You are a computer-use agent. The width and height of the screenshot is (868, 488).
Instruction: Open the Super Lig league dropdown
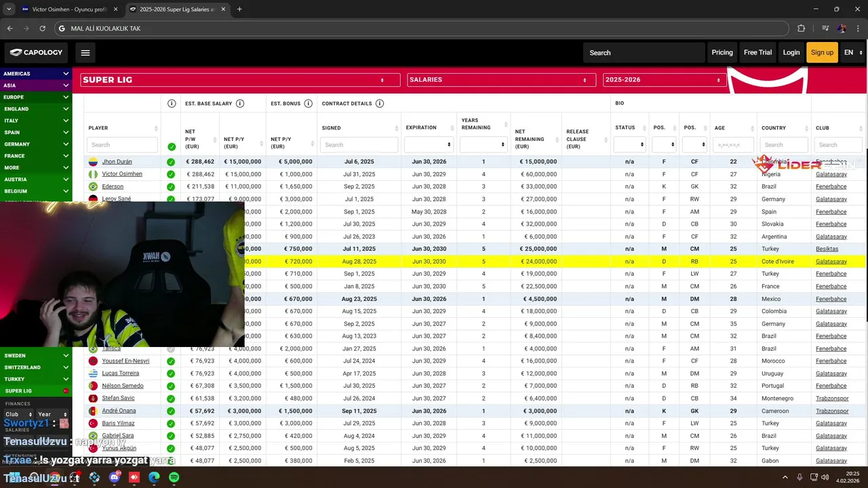point(240,80)
